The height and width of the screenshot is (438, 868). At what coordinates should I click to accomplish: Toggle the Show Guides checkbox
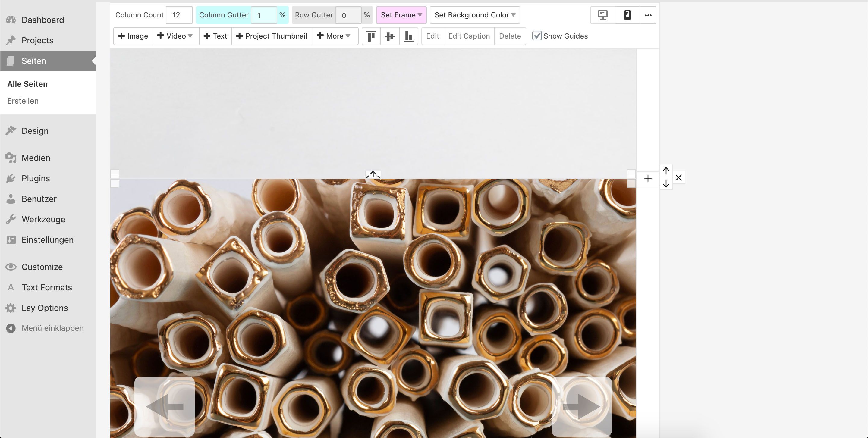coord(537,36)
